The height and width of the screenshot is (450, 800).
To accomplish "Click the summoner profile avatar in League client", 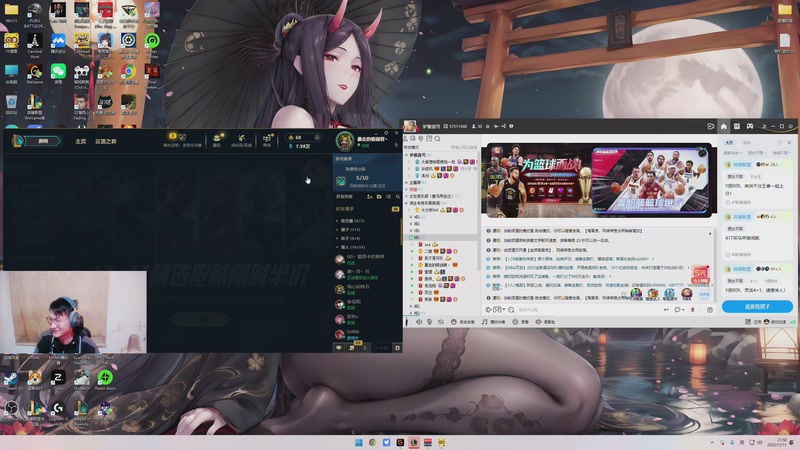I will click(x=345, y=141).
